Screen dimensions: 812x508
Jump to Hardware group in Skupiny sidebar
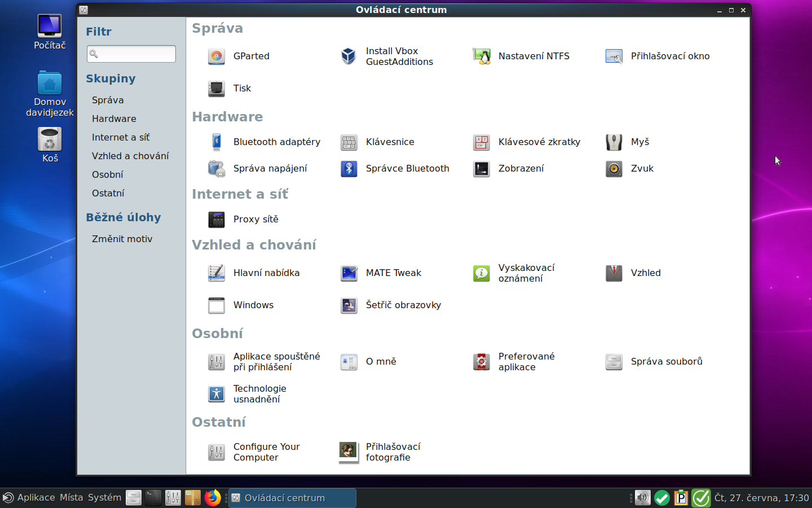click(114, 119)
